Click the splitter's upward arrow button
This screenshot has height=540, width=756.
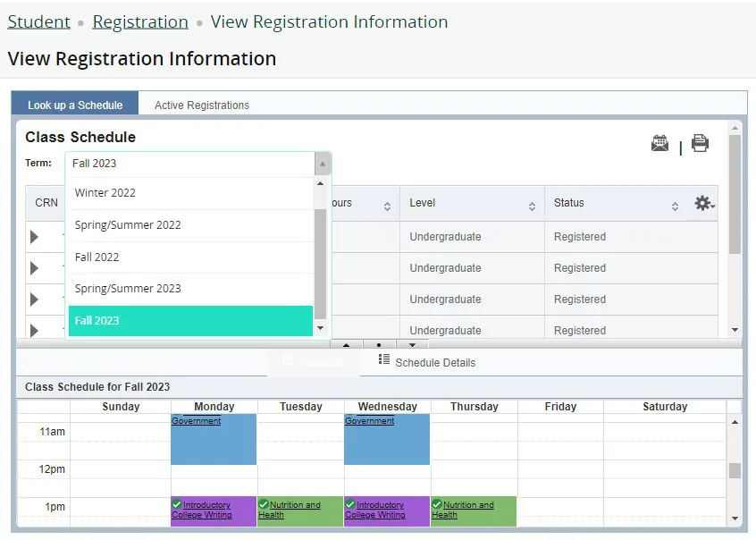(x=346, y=344)
